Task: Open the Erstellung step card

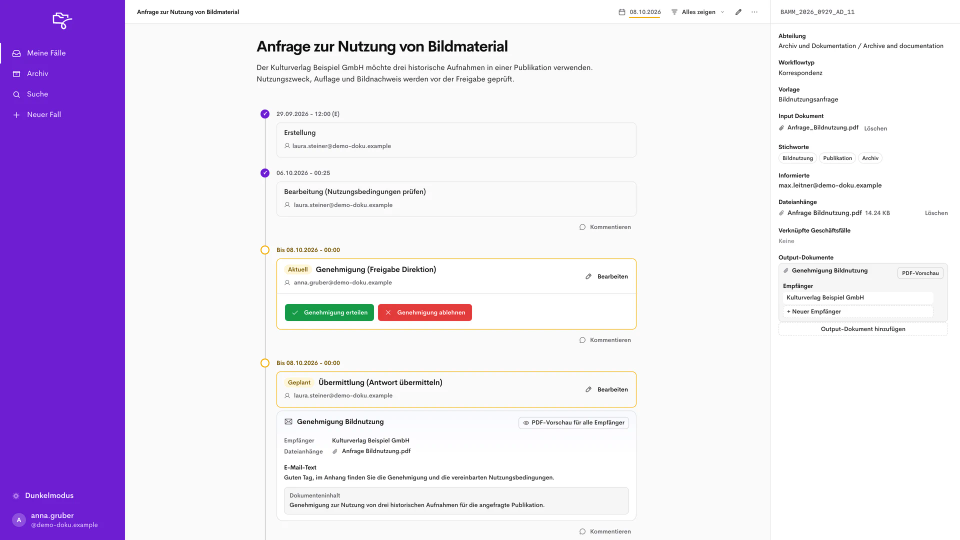Action: point(456,140)
